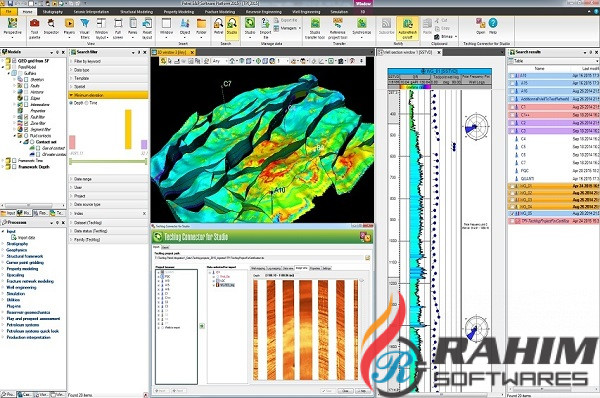The image size is (600, 398).
Task: Click the save icon in quick access toolbar
Action: point(10,3)
